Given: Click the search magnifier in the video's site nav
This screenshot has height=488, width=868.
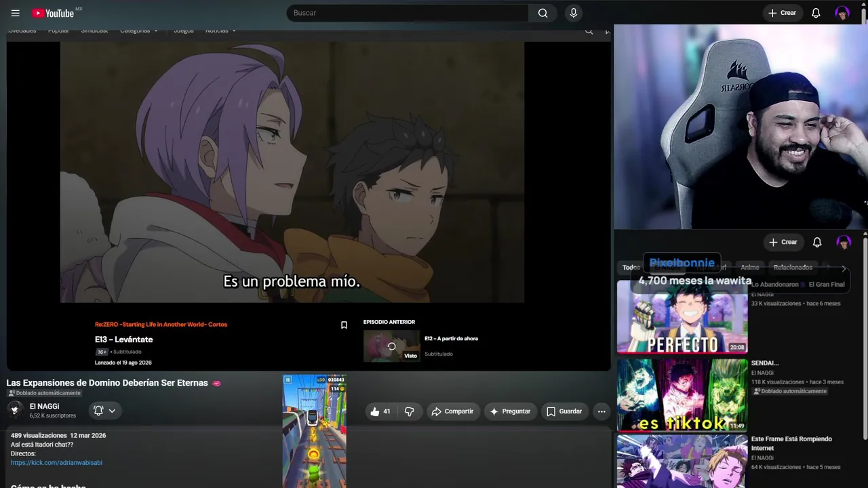Looking at the screenshot, I should pos(589,30).
